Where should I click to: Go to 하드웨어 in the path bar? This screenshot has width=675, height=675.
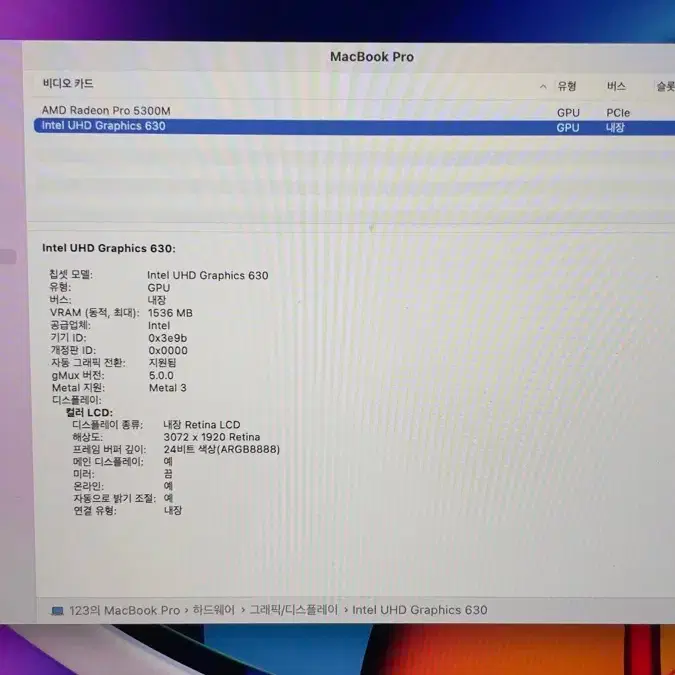(214, 610)
